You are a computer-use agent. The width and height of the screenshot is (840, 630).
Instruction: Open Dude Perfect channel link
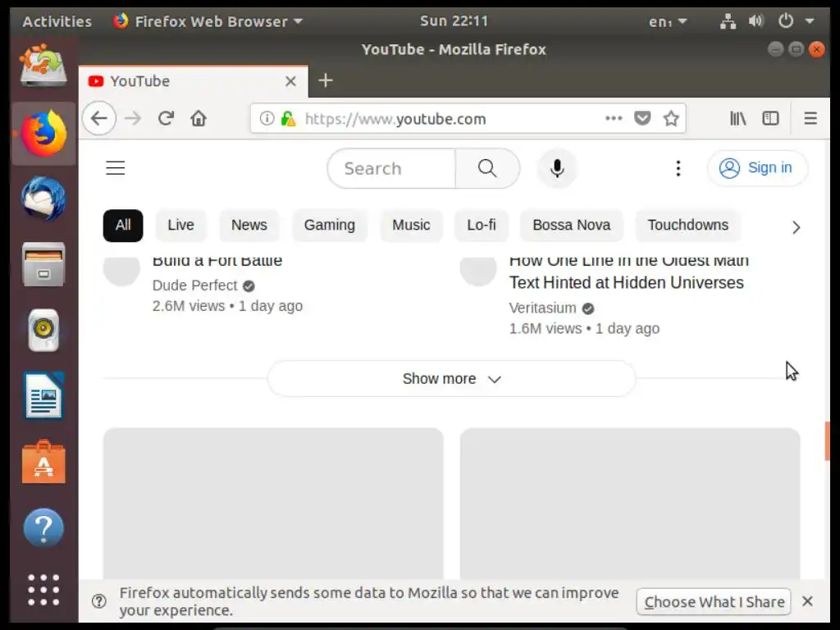[x=194, y=285]
